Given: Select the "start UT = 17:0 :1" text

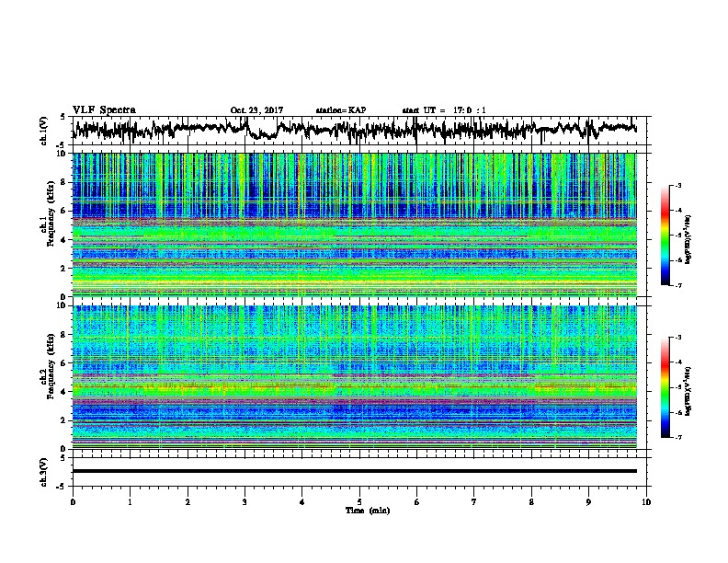Looking at the screenshot, I should click(444, 110).
